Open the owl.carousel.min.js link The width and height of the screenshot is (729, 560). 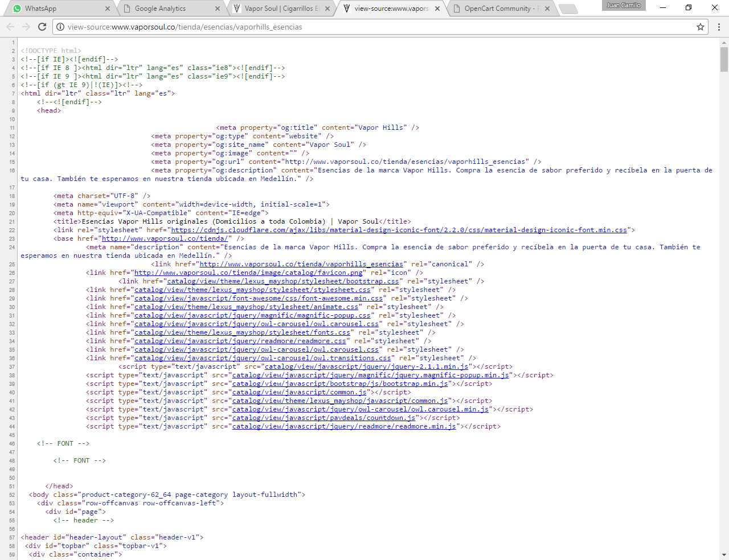pos(361,409)
